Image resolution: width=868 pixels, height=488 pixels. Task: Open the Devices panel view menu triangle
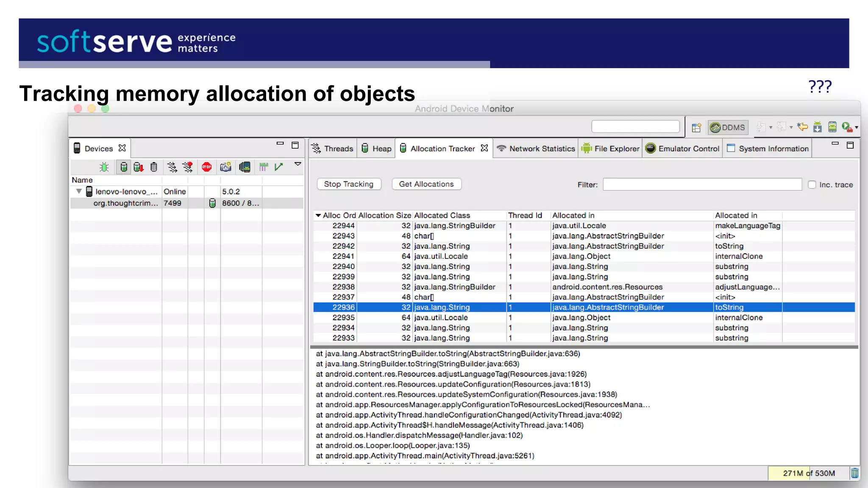[x=298, y=164]
